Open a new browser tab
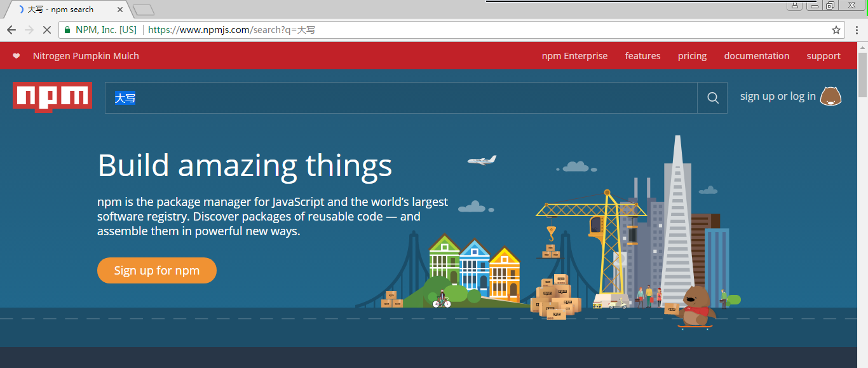The width and height of the screenshot is (868, 368). (x=144, y=10)
